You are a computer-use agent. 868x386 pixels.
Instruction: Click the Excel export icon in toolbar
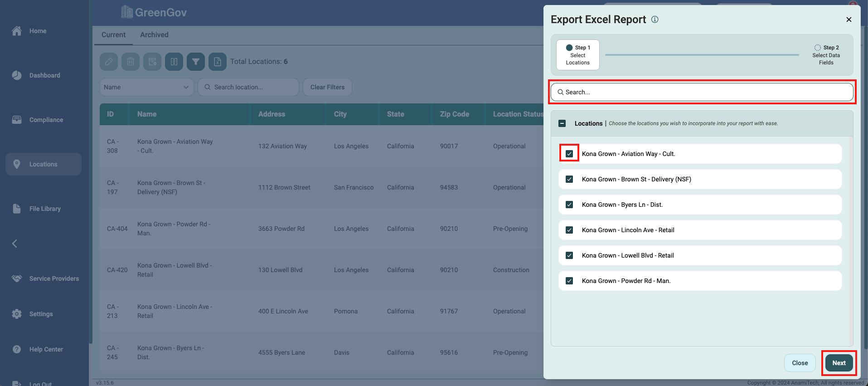(218, 62)
